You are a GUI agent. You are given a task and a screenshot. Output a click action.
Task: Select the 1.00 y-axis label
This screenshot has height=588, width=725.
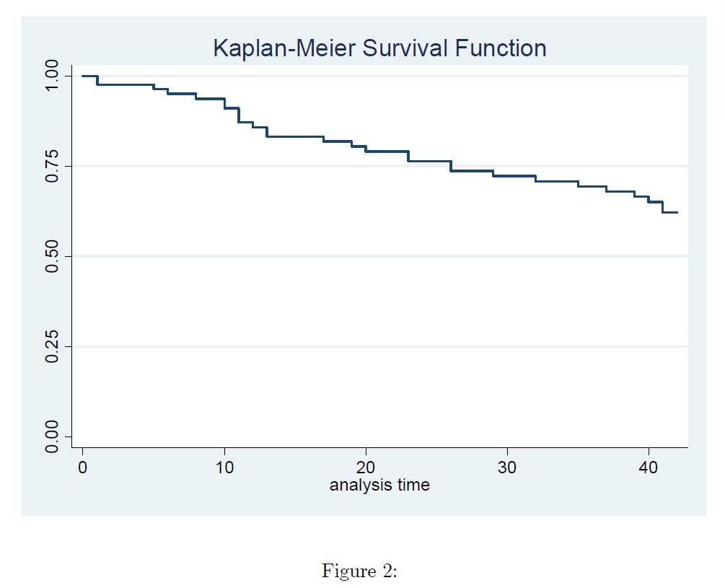coord(53,76)
